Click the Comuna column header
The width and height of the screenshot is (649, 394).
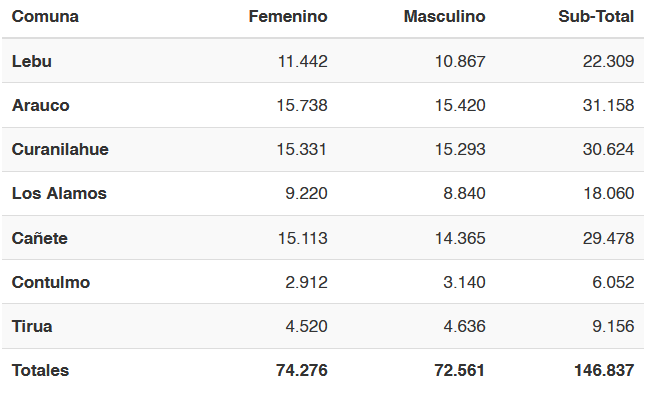[x=45, y=17]
